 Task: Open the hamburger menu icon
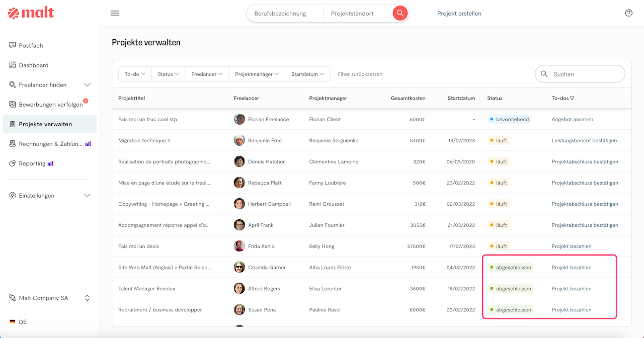click(x=115, y=13)
